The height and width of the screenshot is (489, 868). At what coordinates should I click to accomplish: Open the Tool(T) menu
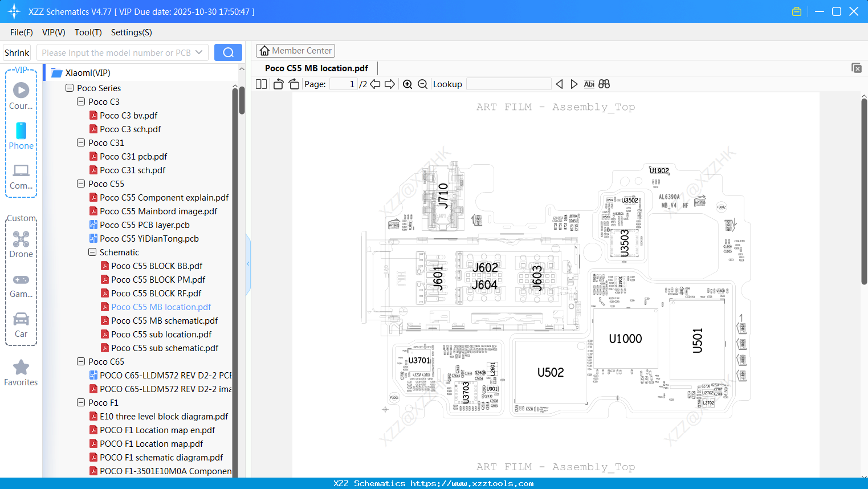click(x=88, y=32)
